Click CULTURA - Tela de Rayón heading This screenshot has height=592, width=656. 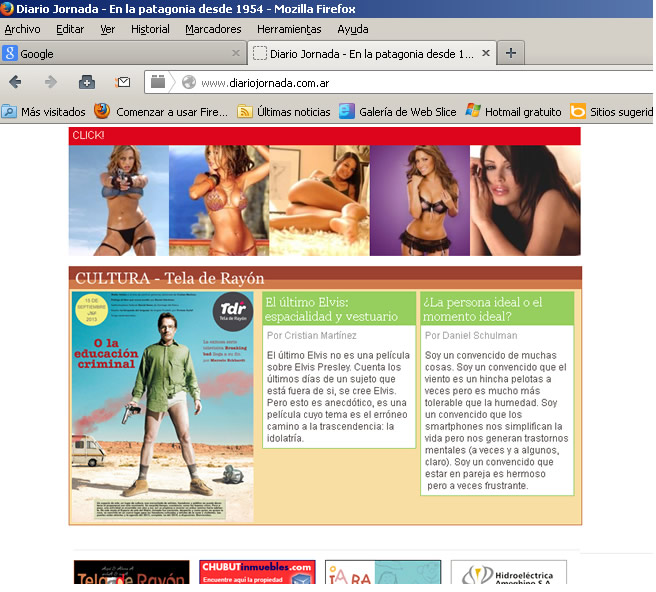tap(169, 278)
